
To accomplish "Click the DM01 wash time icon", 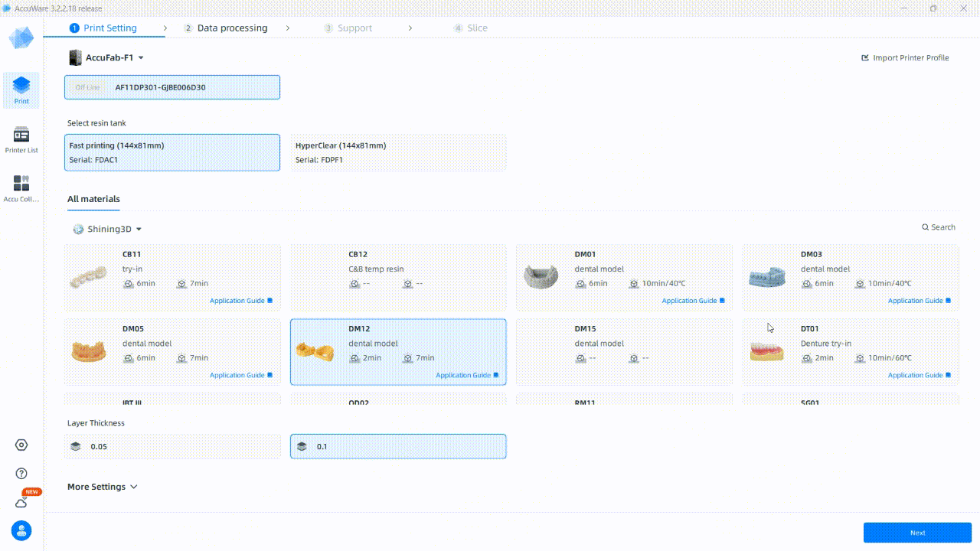I will (x=580, y=283).
